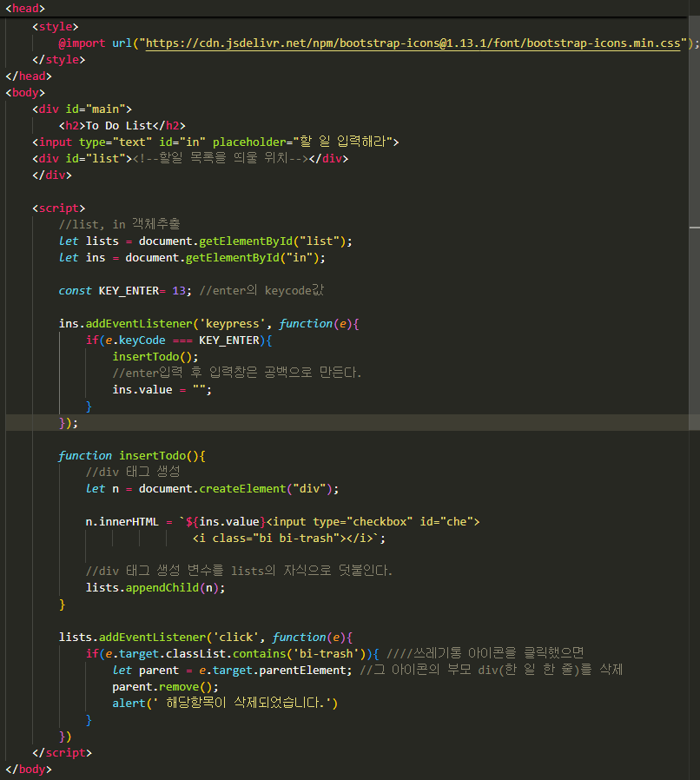Click the let lists declaration line
The image size is (700, 780).
206,241
